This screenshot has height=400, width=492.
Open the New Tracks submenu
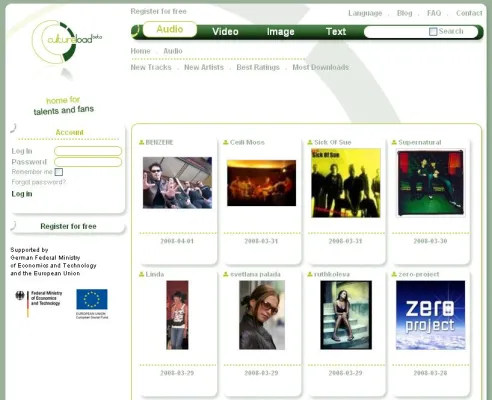(151, 67)
